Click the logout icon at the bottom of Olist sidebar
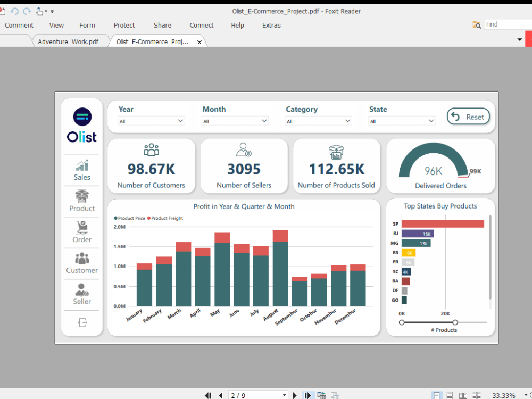Screen dimensions: 532x399 pyautogui.click(x=81, y=322)
